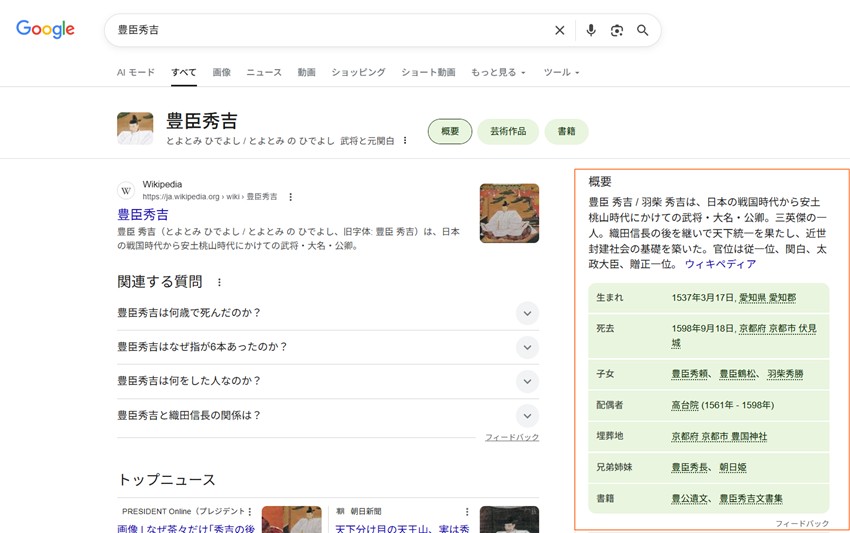This screenshot has width=850, height=533.
Task: Open the 京都府 京都市 豊国神社 burial link
Action: [x=719, y=436]
